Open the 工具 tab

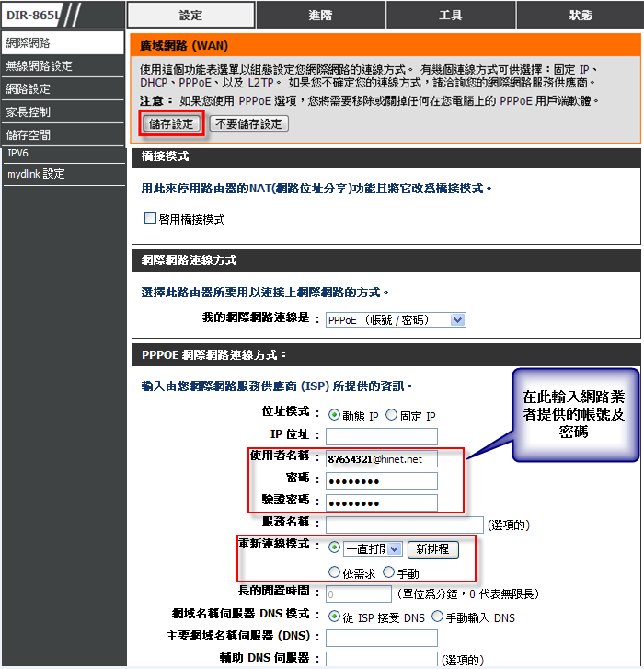coord(450,15)
